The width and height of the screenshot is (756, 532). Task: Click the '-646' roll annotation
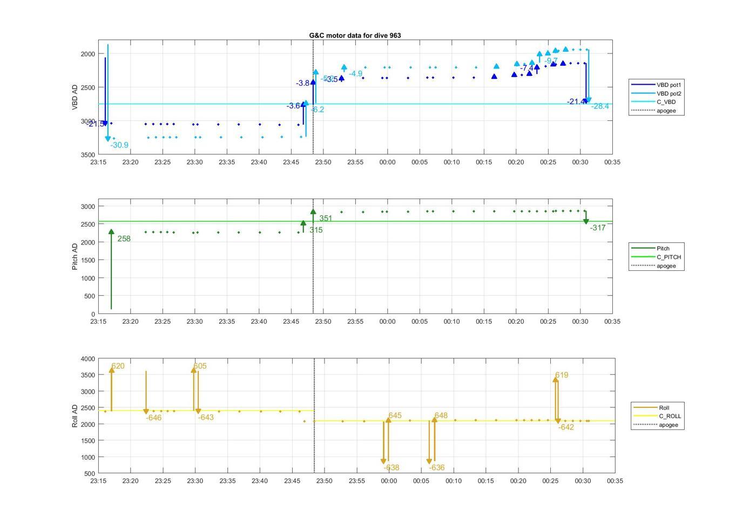click(x=154, y=418)
